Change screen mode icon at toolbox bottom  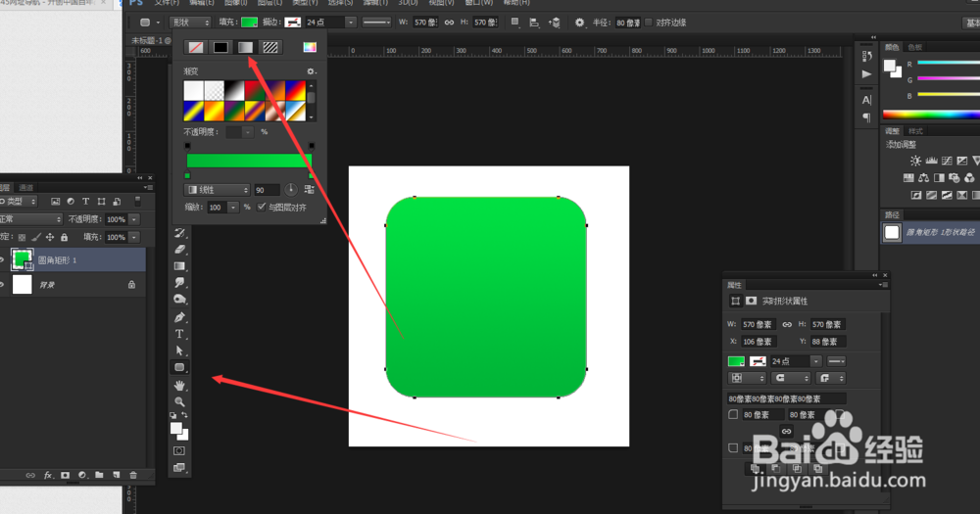(x=179, y=467)
